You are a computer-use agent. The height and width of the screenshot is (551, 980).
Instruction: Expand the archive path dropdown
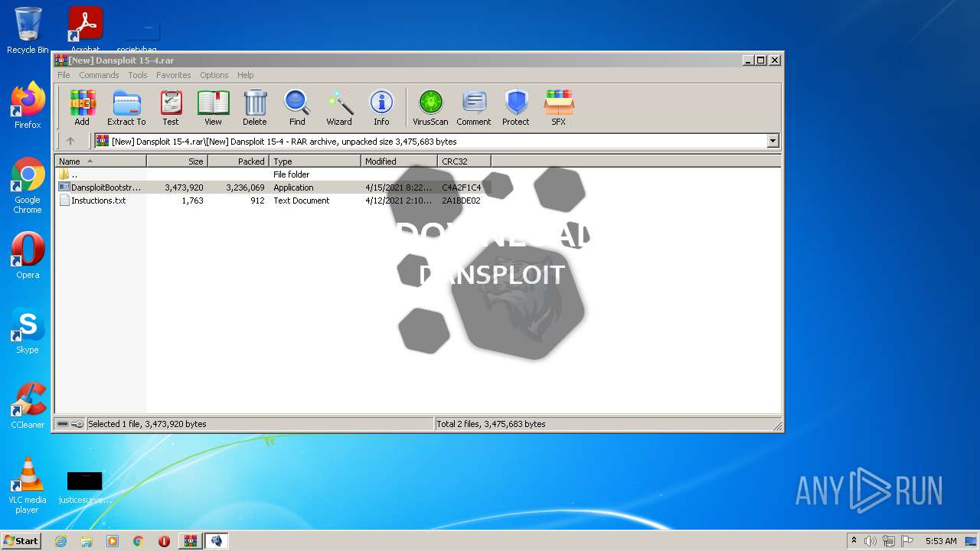[x=773, y=141]
